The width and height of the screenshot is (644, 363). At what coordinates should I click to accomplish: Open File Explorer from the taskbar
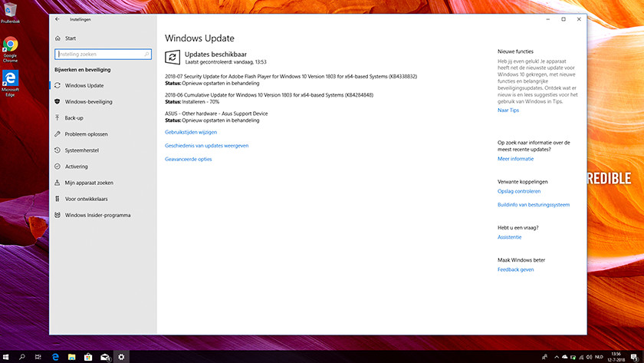point(74,357)
